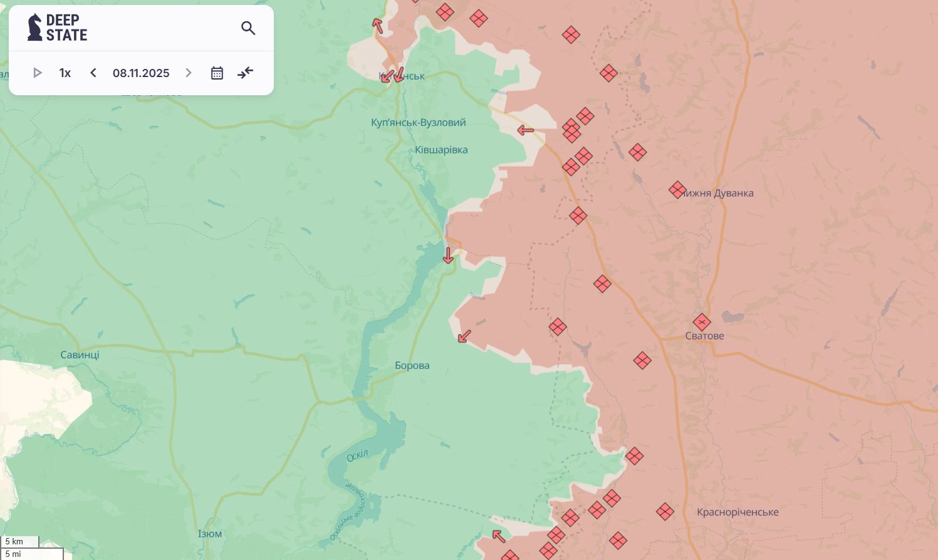Open the map search
The image size is (938, 560).
248,28
